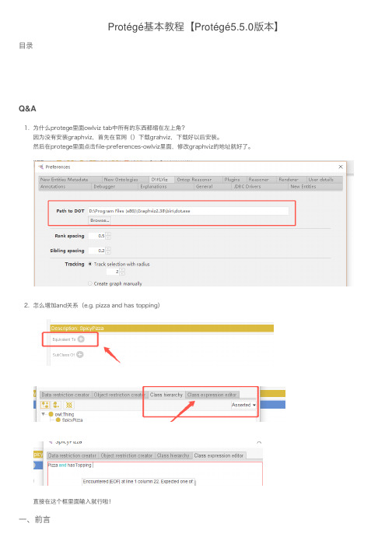Click the Pizza and hasTopping expression field
Viewport: 392px width, 555px height.
click(155, 473)
